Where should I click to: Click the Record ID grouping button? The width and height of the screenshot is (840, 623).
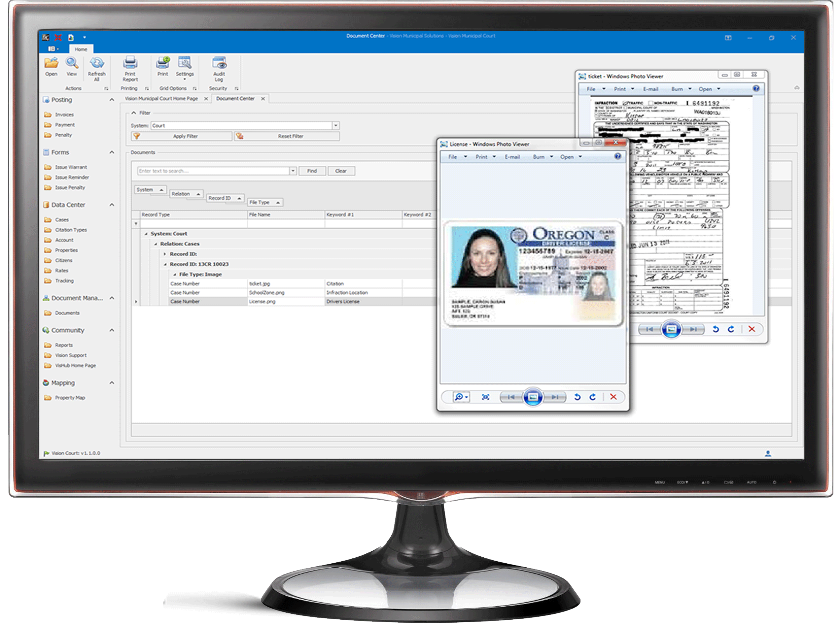coord(225,198)
